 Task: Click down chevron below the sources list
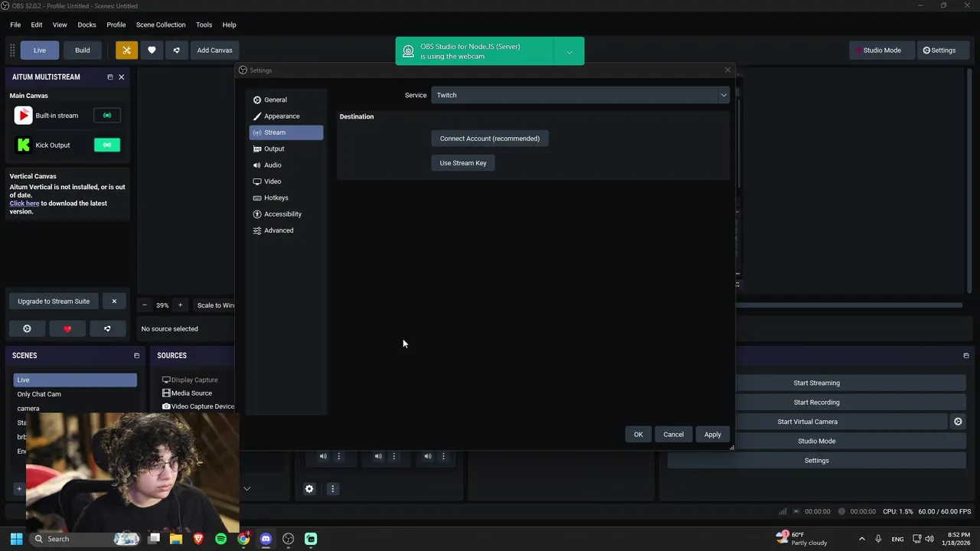point(247,489)
